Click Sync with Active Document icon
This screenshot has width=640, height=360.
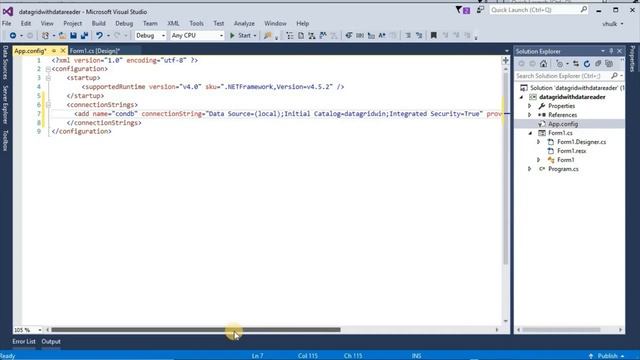(576, 64)
